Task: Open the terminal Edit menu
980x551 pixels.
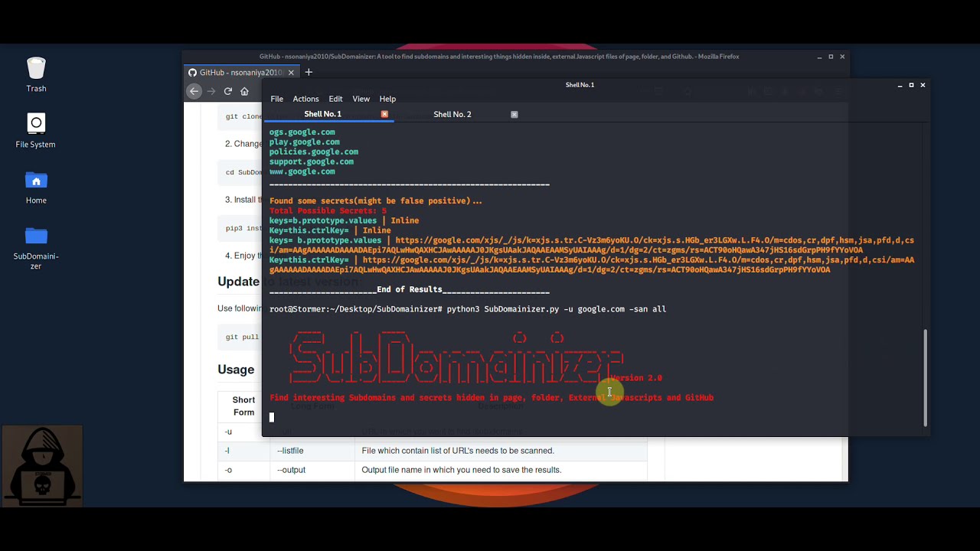Action: (x=335, y=99)
